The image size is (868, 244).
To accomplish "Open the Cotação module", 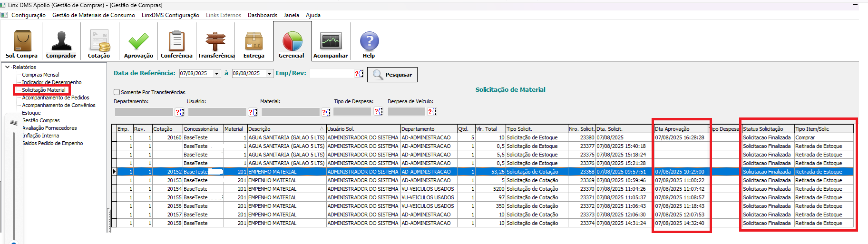I will [x=99, y=45].
